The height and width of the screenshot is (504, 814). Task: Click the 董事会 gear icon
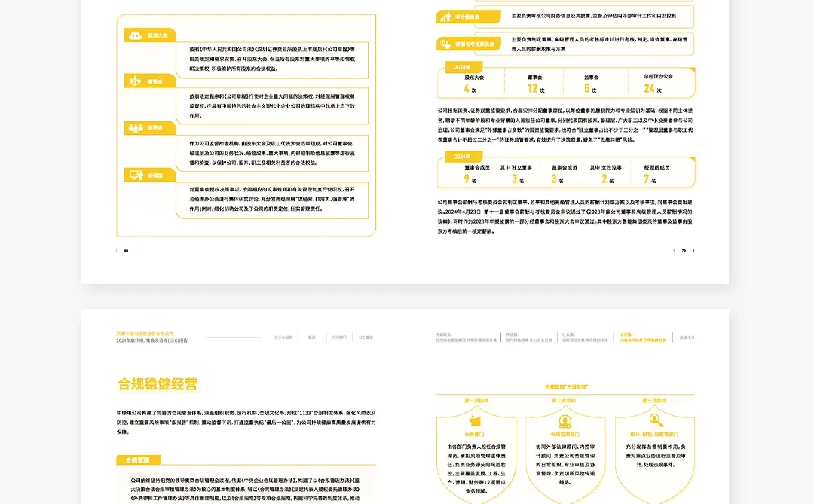tap(135, 81)
